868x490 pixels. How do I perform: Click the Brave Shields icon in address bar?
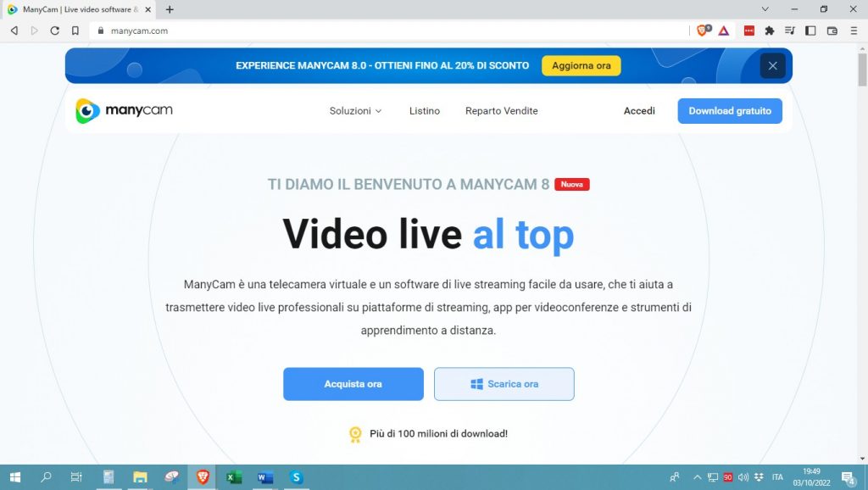click(x=702, y=31)
